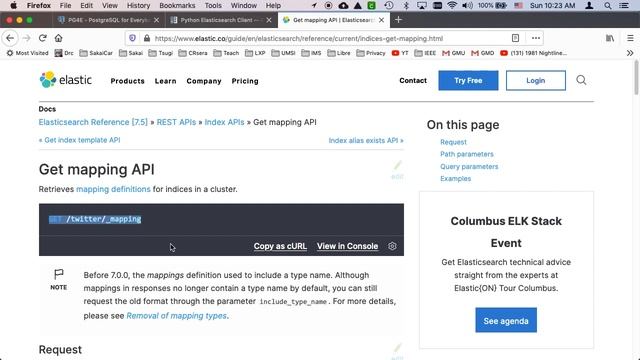
Task: Click the elastic logo
Action: (x=66, y=80)
